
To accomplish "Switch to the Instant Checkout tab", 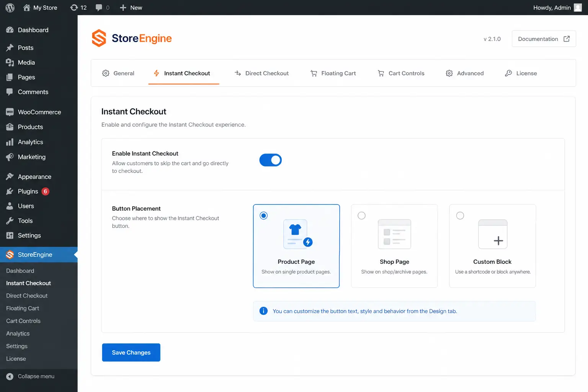I will (x=184, y=73).
